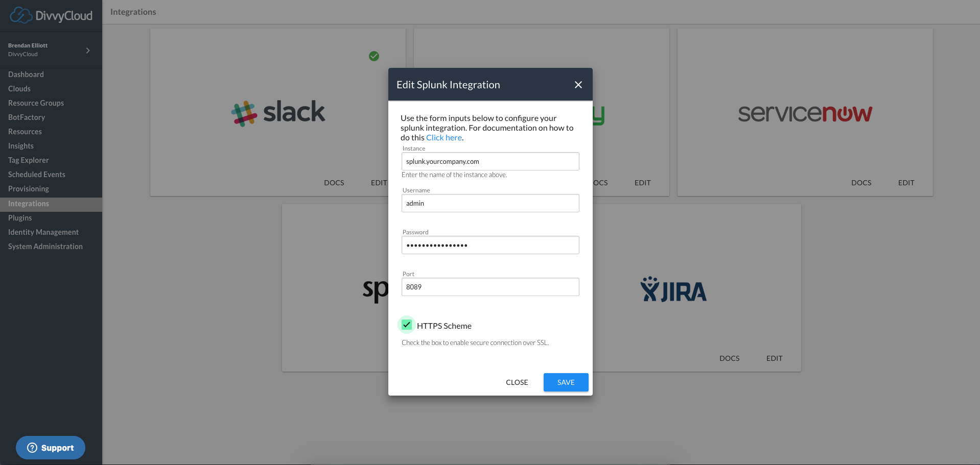Close the Edit Splunk Integration dialog with X

[x=578, y=85]
